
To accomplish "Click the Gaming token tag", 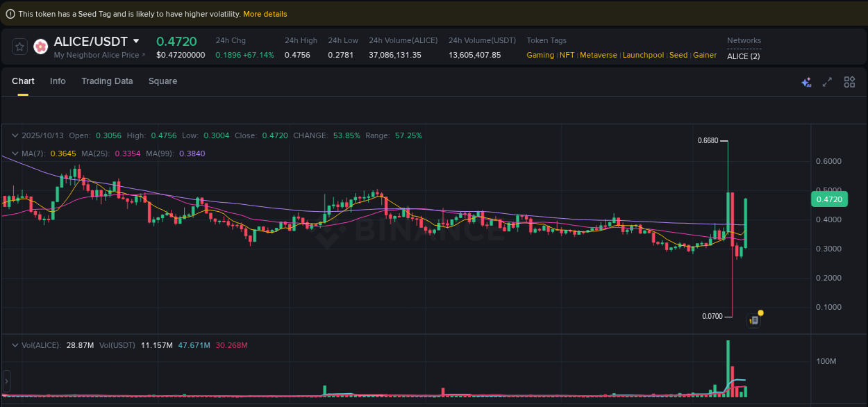I will click(x=540, y=55).
